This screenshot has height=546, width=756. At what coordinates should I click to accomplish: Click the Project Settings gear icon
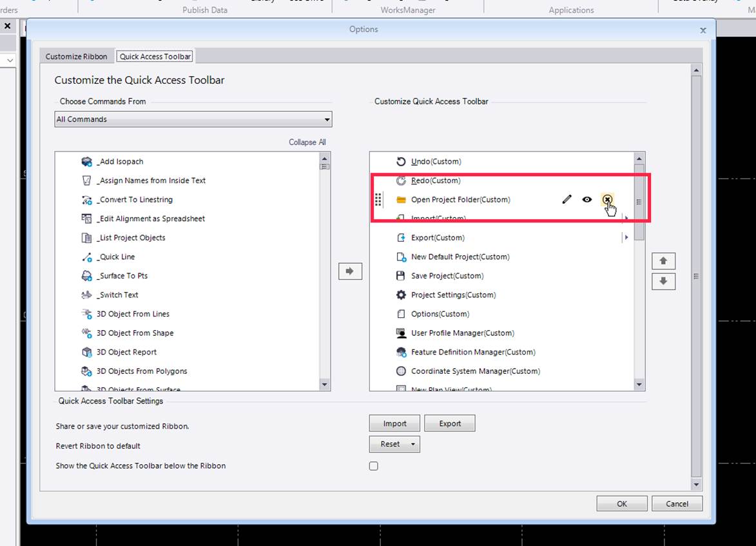tap(401, 295)
